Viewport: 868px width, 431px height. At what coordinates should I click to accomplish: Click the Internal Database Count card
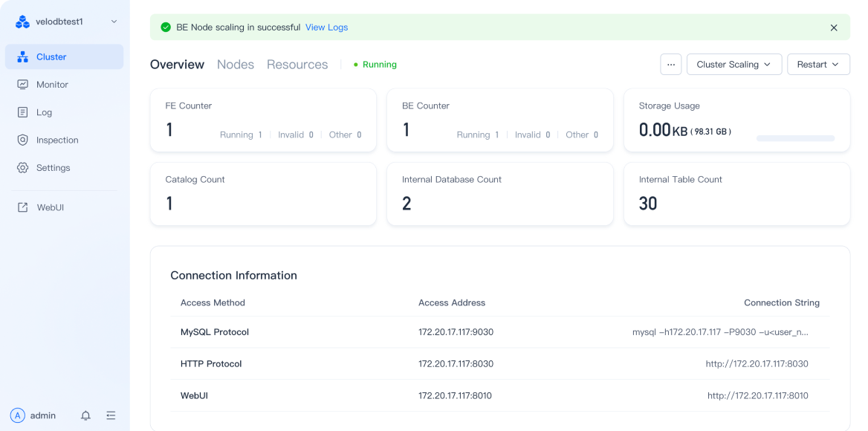[500, 194]
